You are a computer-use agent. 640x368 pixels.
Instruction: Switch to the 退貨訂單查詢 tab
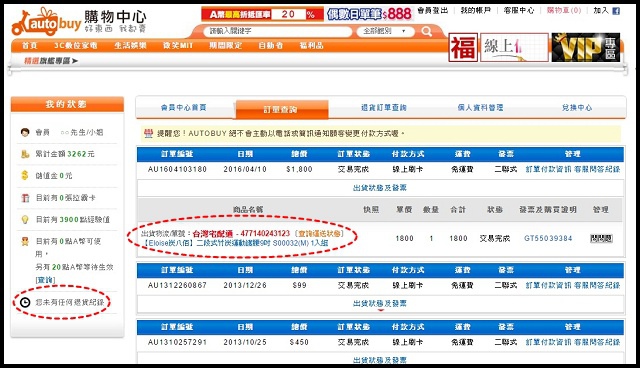point(384,108)
